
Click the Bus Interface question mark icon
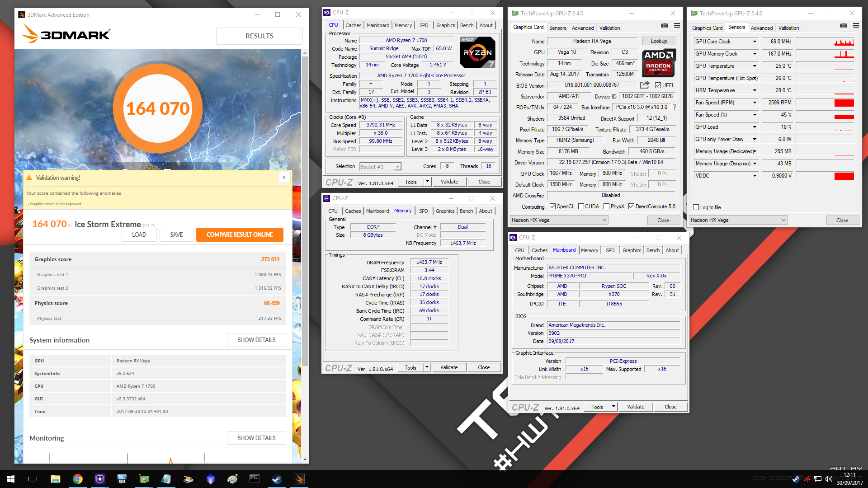click(675, 107)
